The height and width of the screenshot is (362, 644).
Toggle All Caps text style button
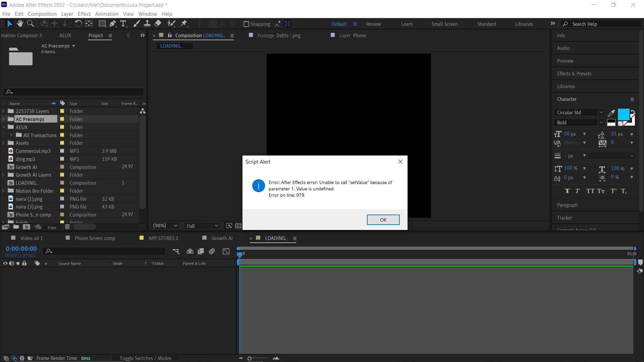coord(590,191)
